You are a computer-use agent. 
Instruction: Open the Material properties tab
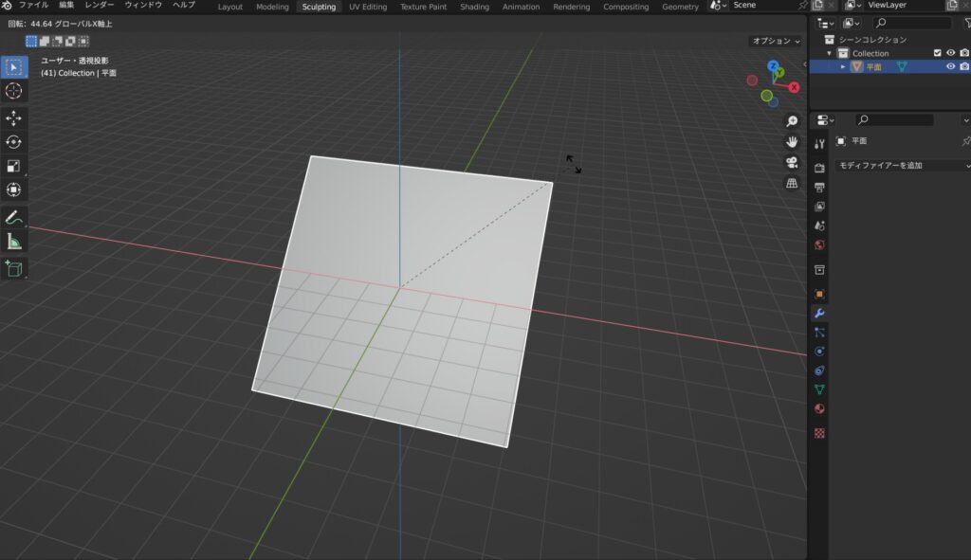tap(820, 409)
